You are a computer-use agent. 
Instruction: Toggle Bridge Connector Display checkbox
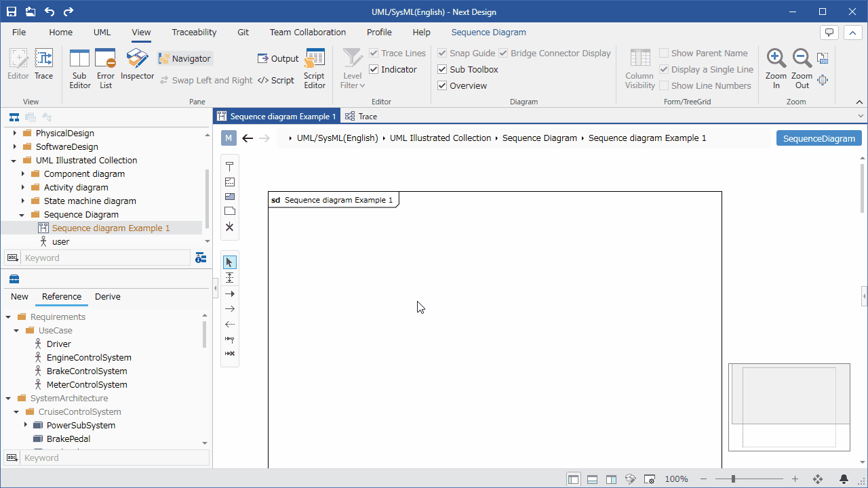tap(503, 53)
